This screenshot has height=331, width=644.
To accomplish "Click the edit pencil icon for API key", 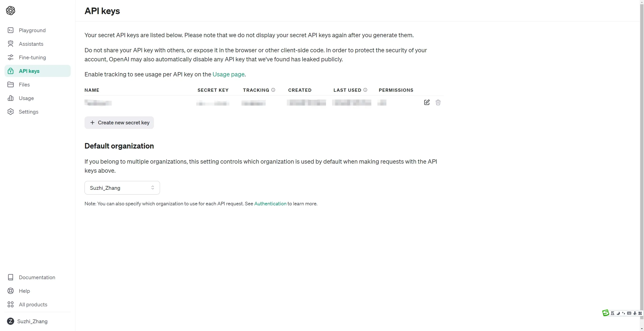I will coord(427,102).
